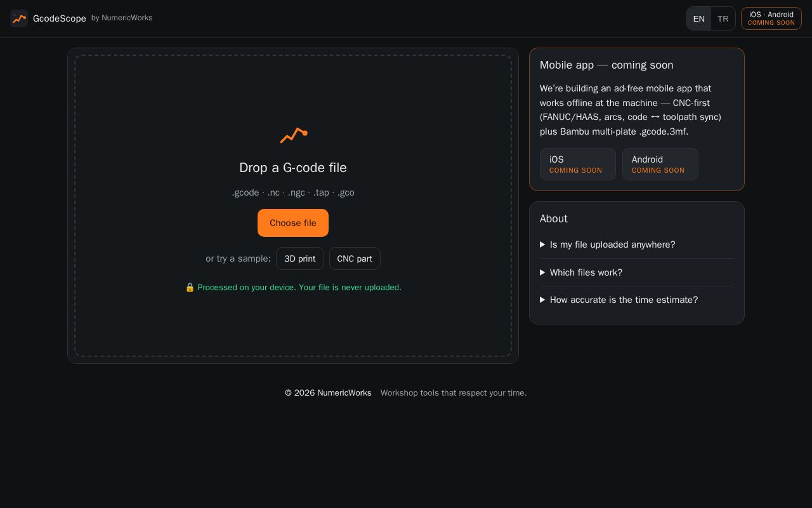
Task: Open the iOS · Android coming soon badge
Action: coord(771,18)
